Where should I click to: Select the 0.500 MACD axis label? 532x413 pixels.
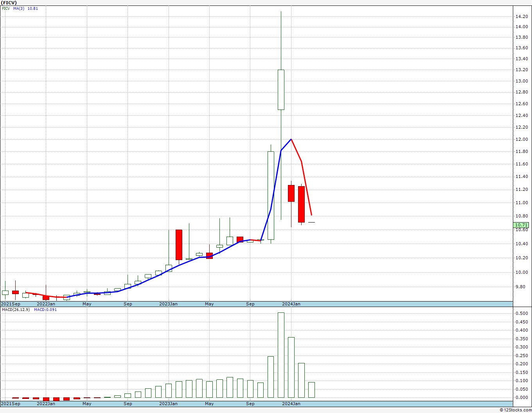click(521, 314)
